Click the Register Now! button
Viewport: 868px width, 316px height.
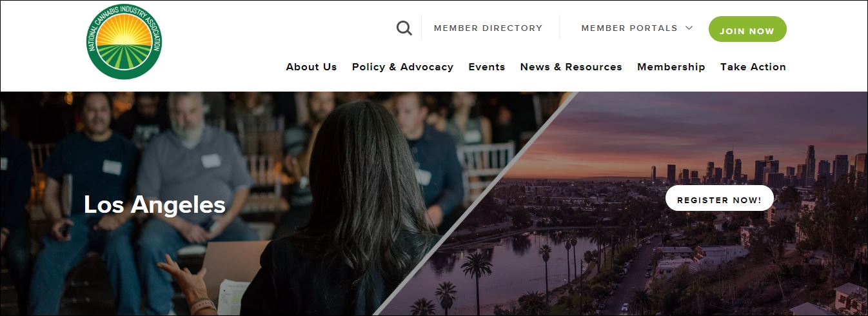tap(720, 198)
